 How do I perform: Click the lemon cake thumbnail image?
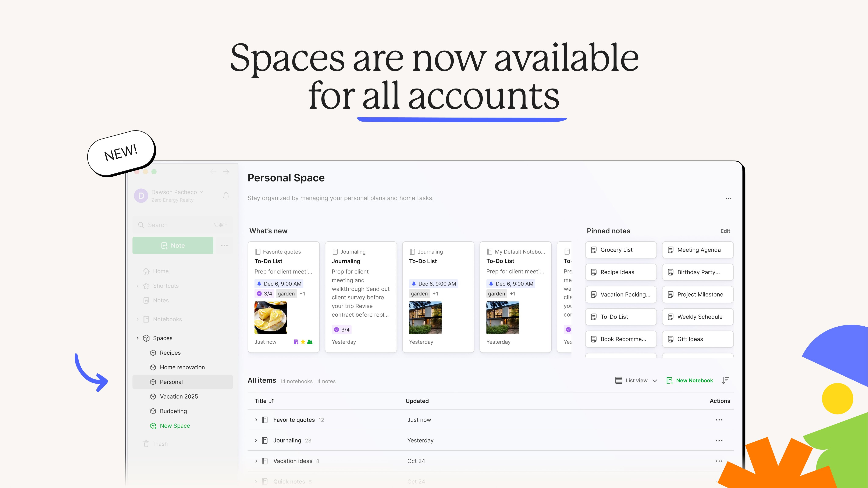(x=271, y=317)
